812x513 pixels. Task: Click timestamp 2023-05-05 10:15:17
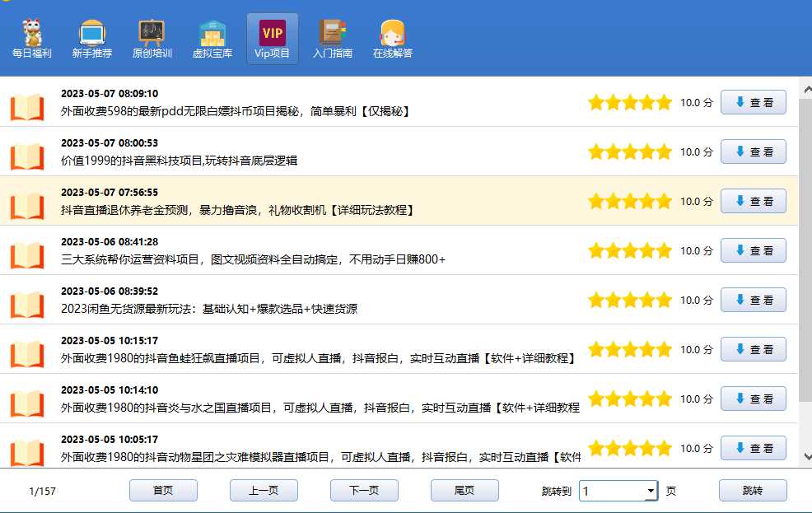tap(110, 341)
